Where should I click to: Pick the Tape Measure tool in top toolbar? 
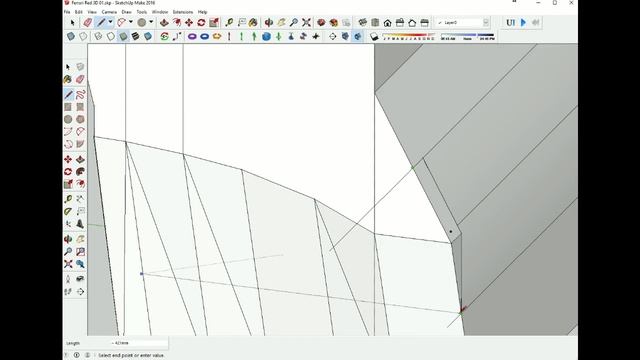point(229,22)
